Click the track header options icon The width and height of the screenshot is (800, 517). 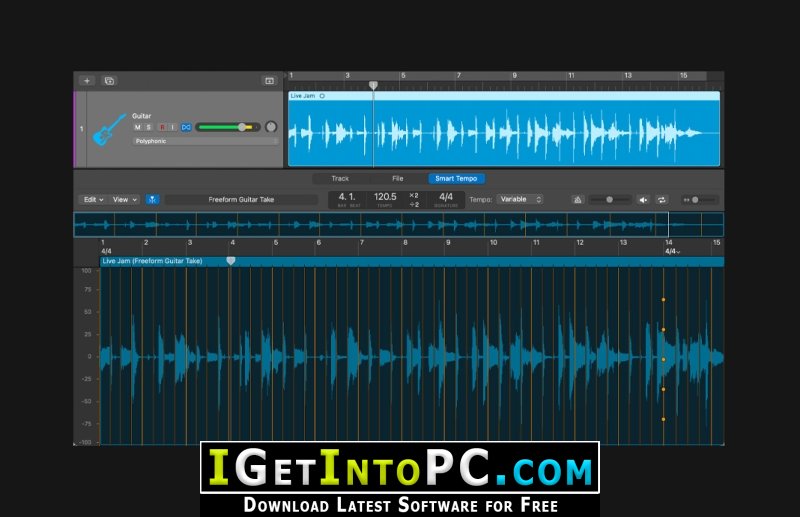pyautogui.click(x=269, y=80)
